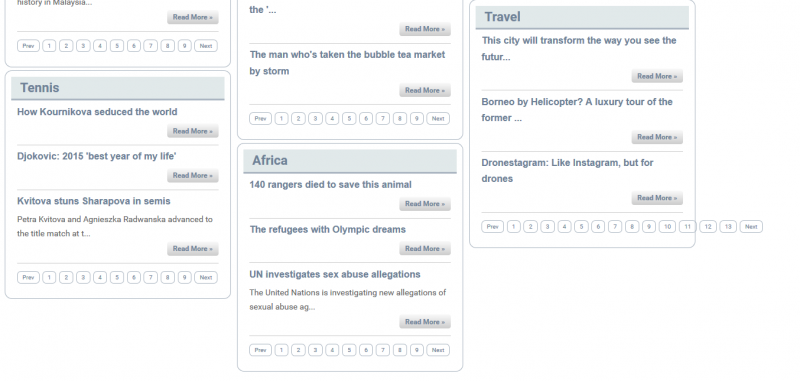Go to page 4 in Travel pagination
Screen dimensions: 800x381
pyautogui.click(x=564, y=226)
